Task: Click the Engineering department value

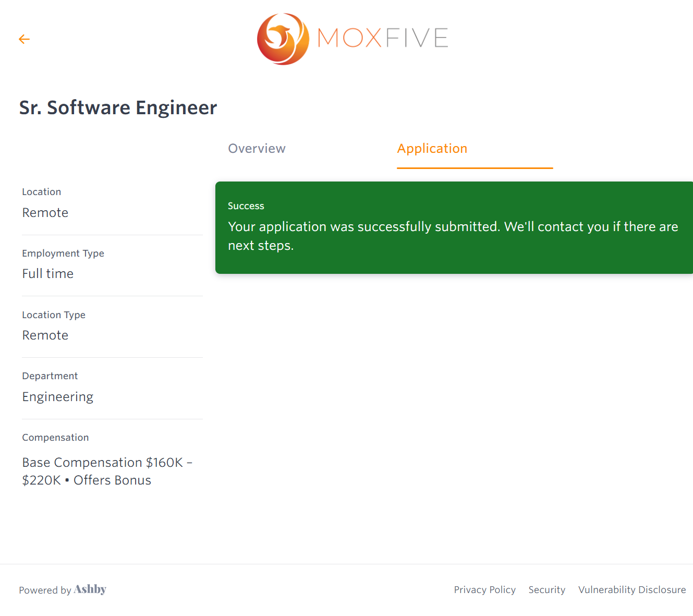Action: [58, 397]
